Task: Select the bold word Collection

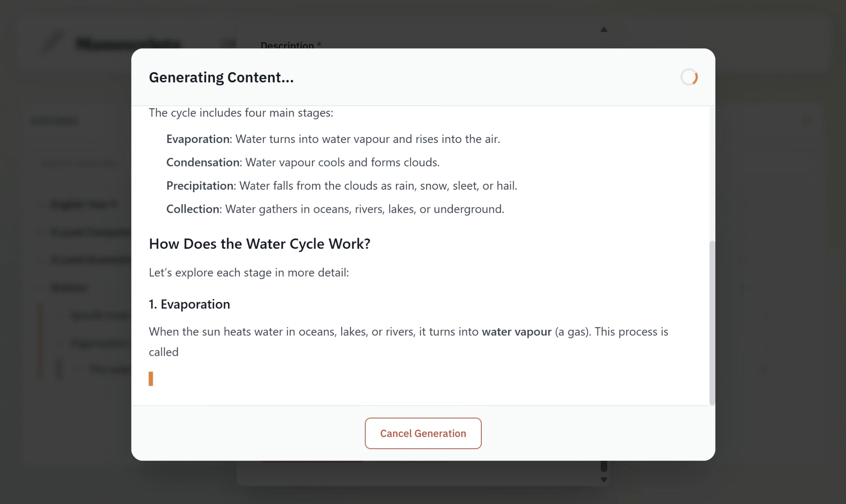Action: (193, 208)
